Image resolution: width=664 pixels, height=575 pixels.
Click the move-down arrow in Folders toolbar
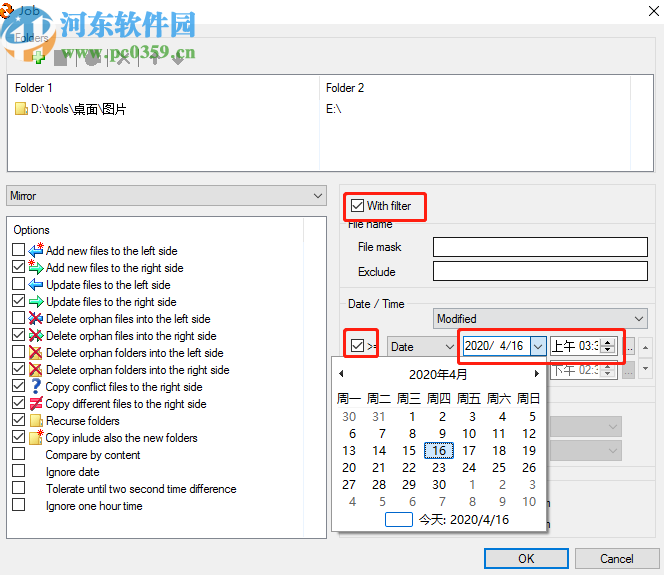point(178,58)
